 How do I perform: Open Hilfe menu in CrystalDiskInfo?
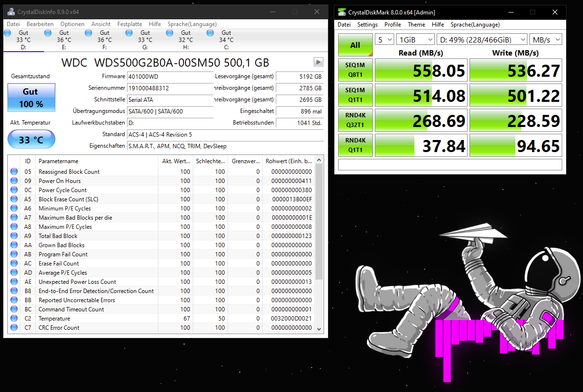click(155, 24)
